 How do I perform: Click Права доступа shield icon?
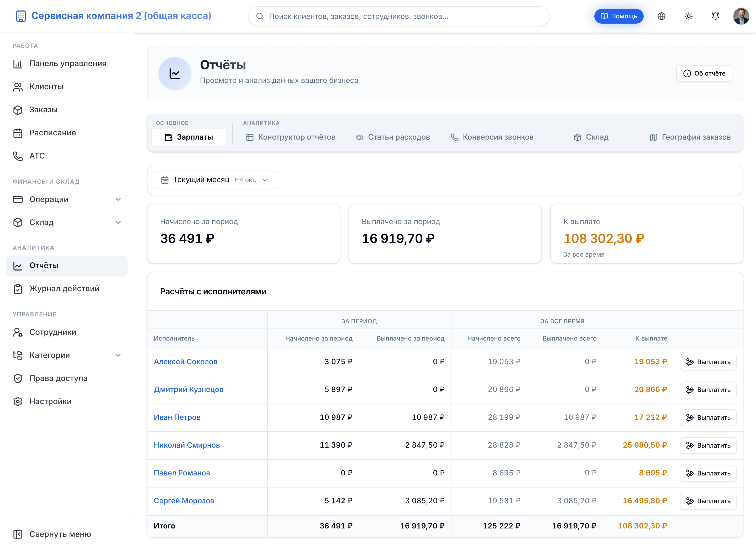18,378
